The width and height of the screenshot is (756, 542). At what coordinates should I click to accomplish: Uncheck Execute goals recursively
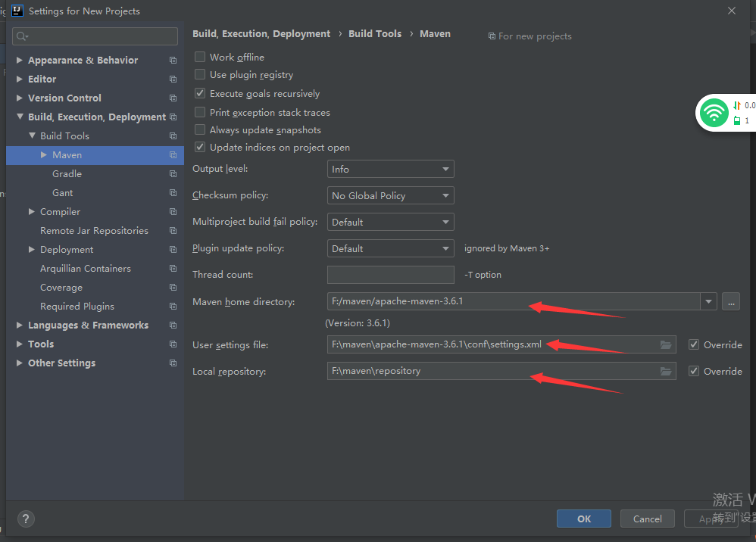click(x=200, y=93)
